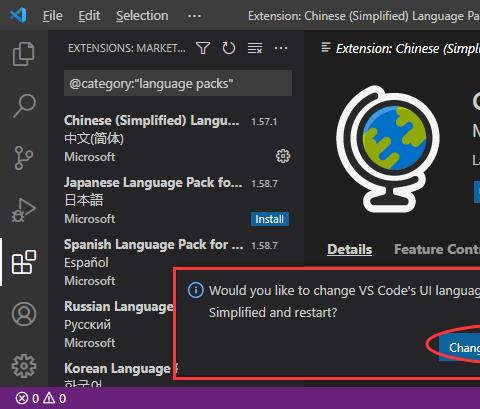
Task: Click the Change Language and Restart button
Action: pos(460,348)
